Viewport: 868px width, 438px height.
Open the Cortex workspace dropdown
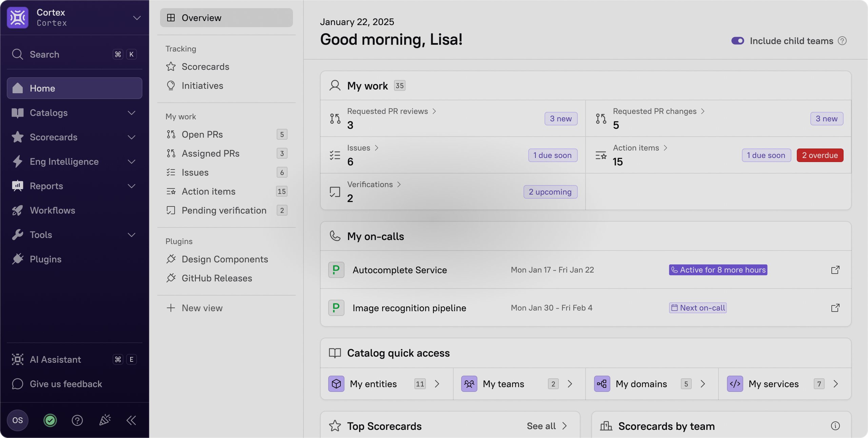[137, 18]
